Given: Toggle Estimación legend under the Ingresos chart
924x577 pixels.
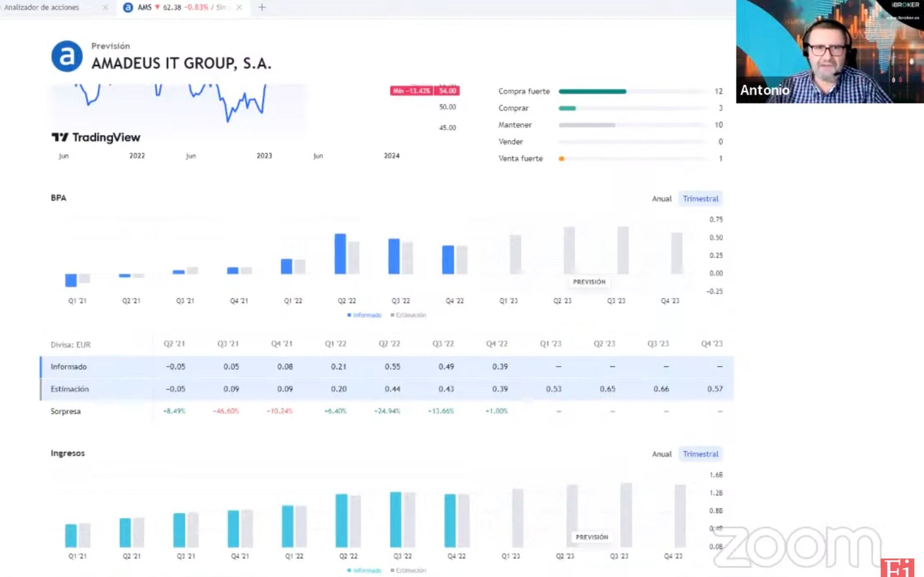Looking at the screenshot, I should click(x=408, y=571).
